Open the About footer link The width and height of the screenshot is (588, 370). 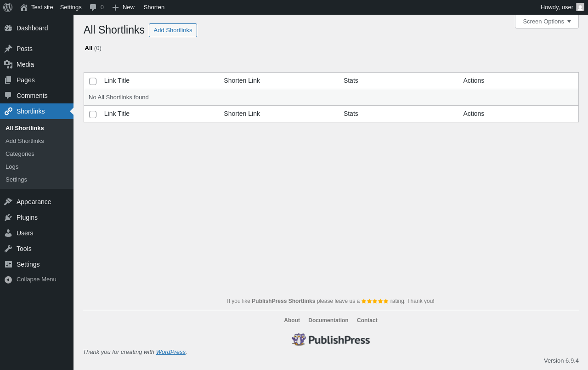click(x=292, y=320)
